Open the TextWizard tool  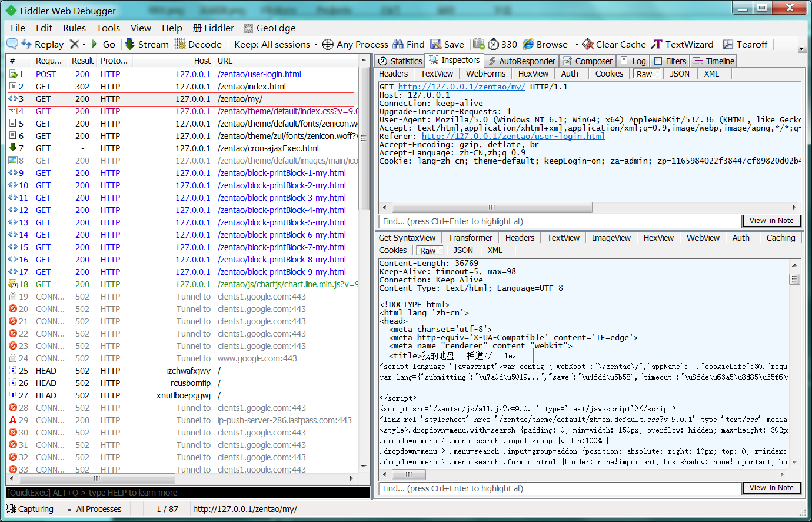coord(683,44)
